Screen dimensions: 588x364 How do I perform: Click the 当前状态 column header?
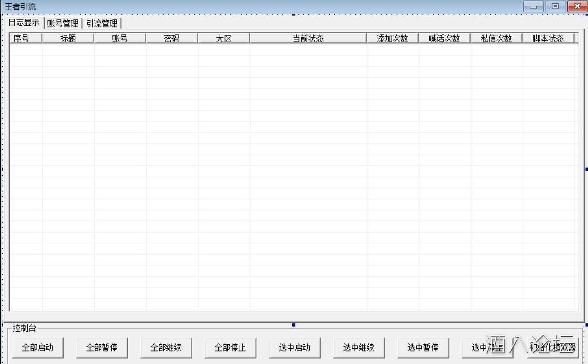(308, 39)
